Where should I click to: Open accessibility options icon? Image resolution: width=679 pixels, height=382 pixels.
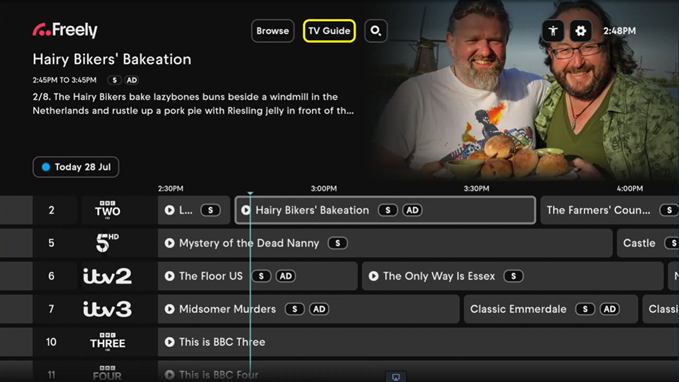point(553,31)
